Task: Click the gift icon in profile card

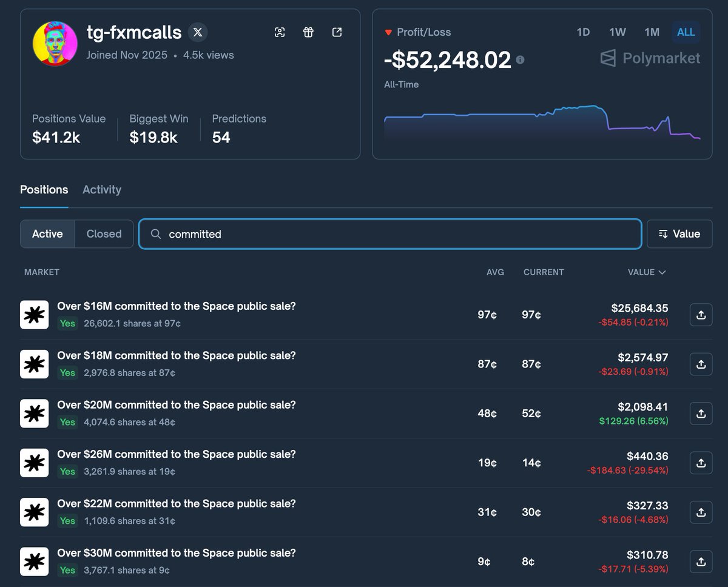Action: click(308, 33)
